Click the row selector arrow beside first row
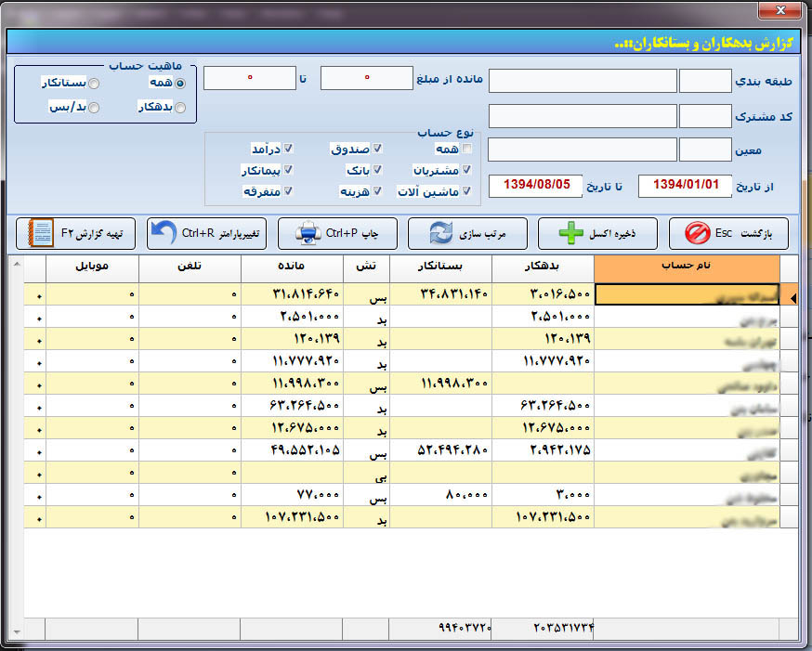The width and height of the screenshot is (812, 651). pyautogui.click(x=792, y=298)
